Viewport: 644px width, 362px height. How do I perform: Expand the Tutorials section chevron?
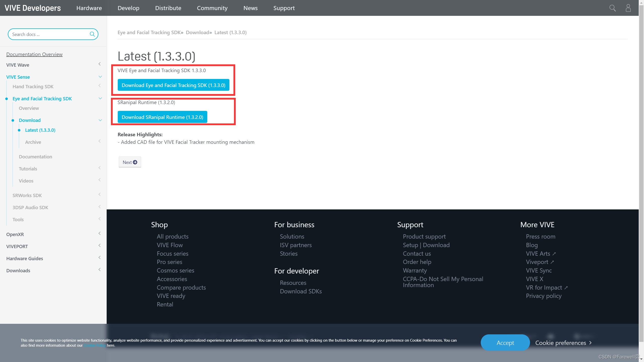[100, 168]
